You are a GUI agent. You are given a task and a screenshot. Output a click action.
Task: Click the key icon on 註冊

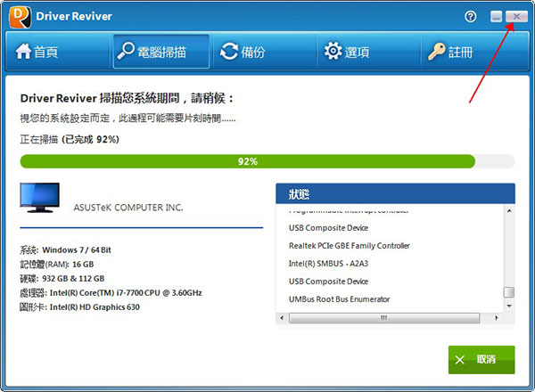pos(437,52)
